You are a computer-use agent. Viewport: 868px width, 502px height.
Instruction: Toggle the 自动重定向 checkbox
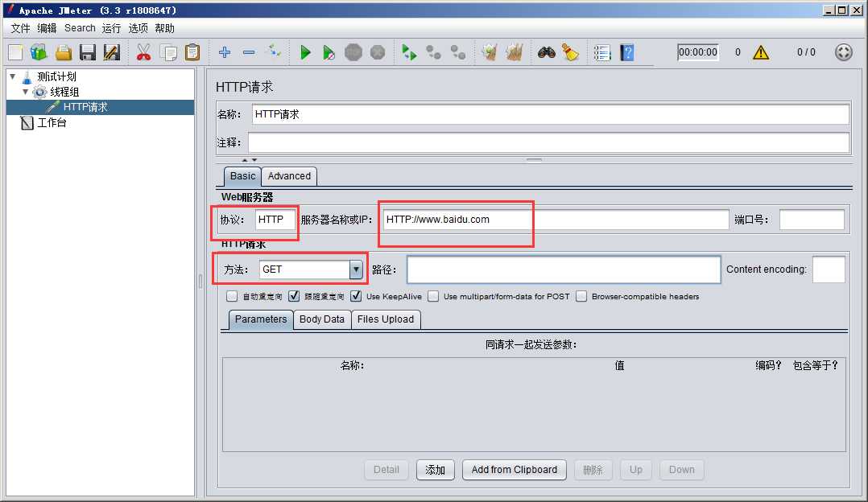232,296
